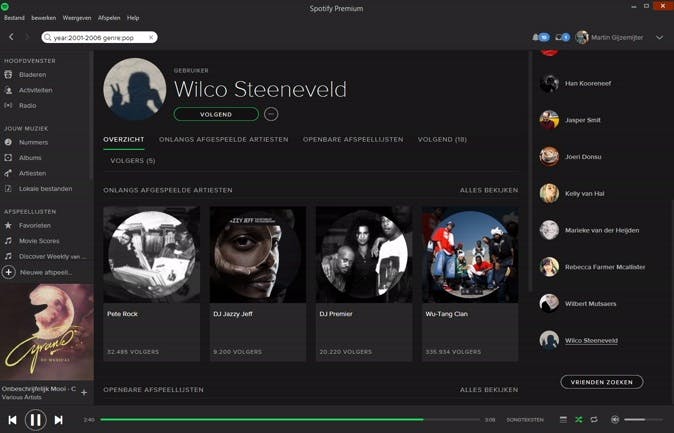Click Alles bekijken for recent artists

[x=489, y=190]
